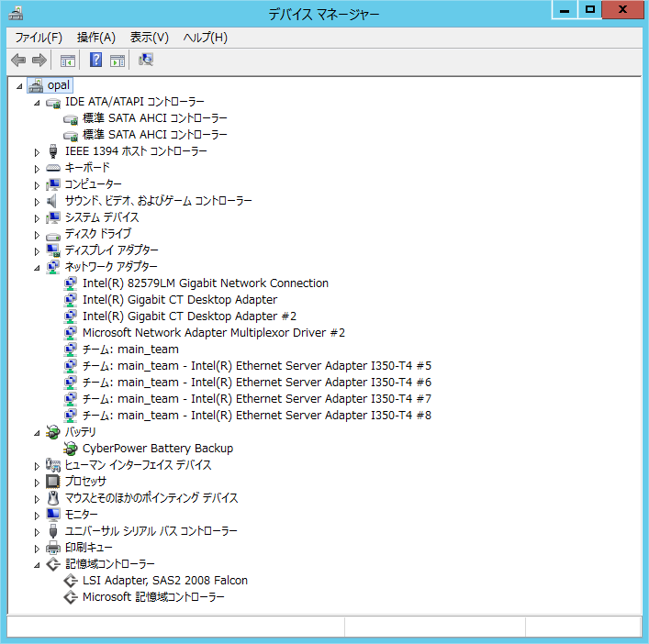Expand ユニバーサル シリアル バス コントローラー
This screenshot has width=649, height=644.
[37, 532]
